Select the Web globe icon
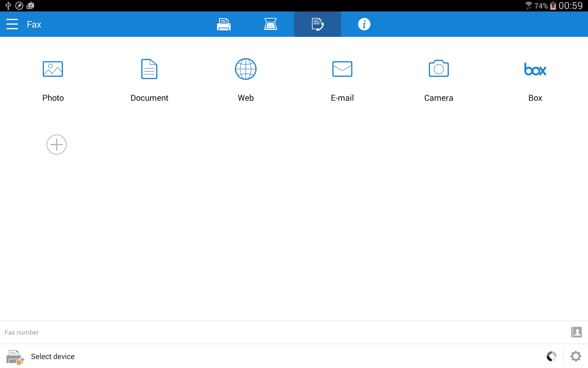 pos(246,69)
